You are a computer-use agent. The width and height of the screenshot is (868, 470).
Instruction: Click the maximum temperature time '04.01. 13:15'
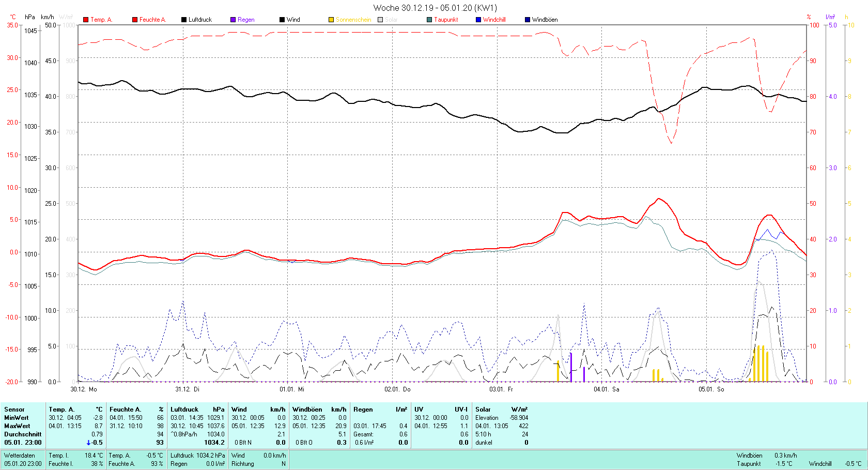coord(65,426)
